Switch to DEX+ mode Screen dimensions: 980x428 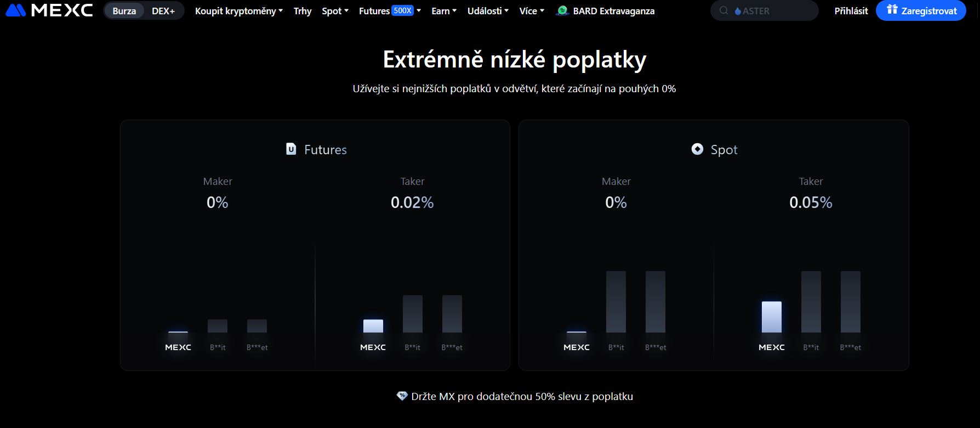pyautogui.click(x=163, y=10)
